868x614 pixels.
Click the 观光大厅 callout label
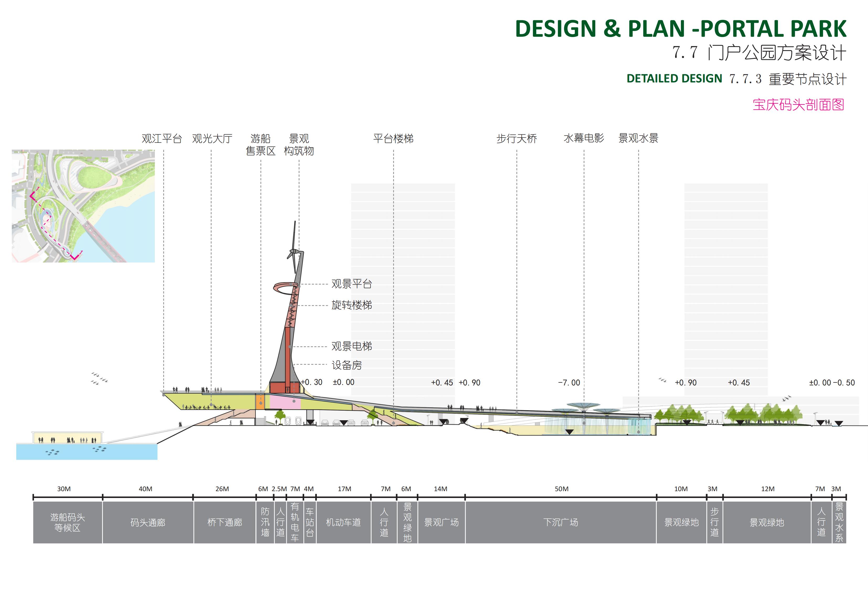coord(212,138)
